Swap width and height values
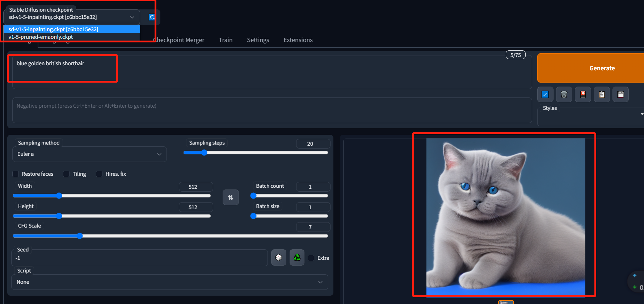Image resolution: width=644 pixels, height=304 pixels. pos(231,197)
